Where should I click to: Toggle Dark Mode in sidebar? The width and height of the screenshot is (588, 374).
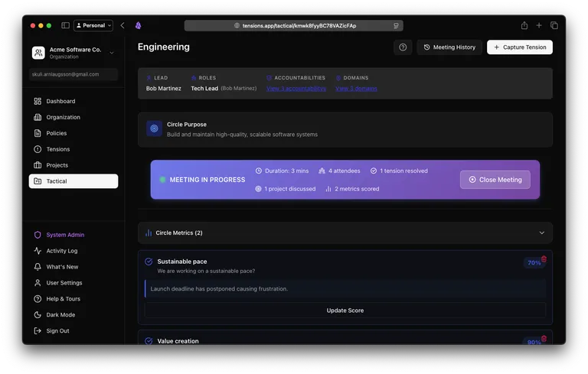click(60, 314)
